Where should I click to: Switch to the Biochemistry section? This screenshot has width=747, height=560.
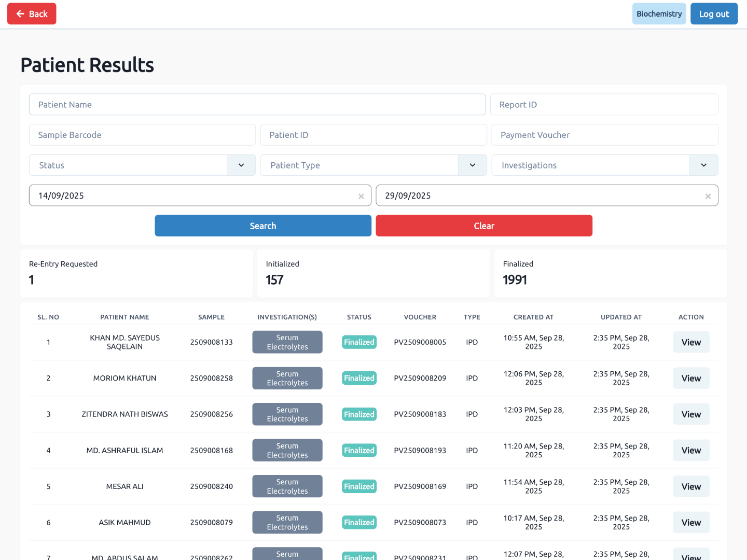coord(659,13)
